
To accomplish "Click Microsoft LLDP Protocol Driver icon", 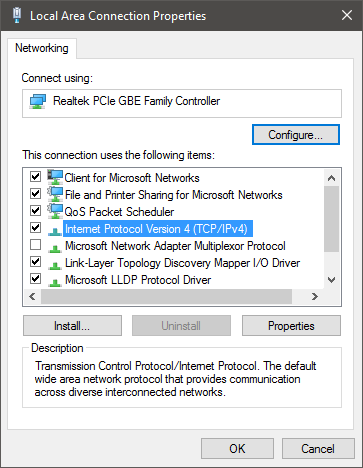I will click(x=55, y=282).
